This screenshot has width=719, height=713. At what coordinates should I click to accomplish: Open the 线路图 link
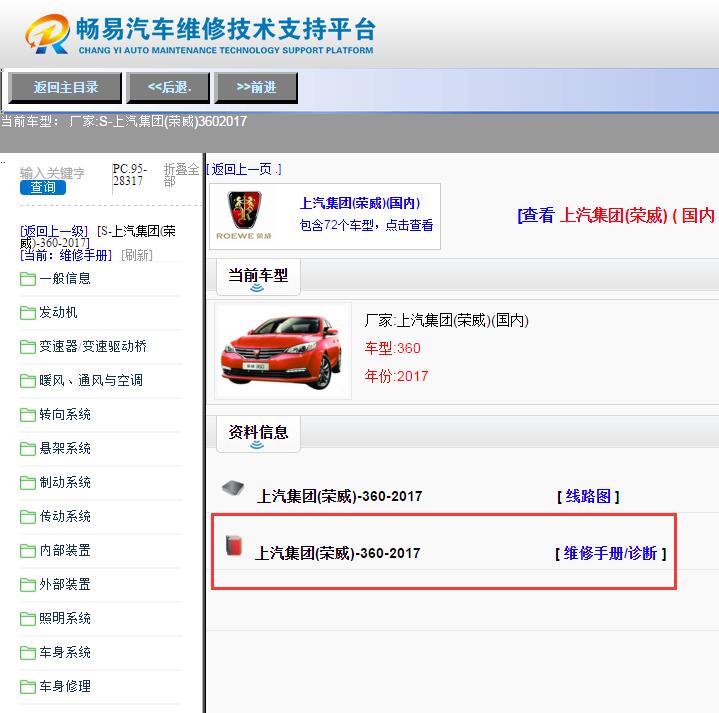tap(588, 496)
